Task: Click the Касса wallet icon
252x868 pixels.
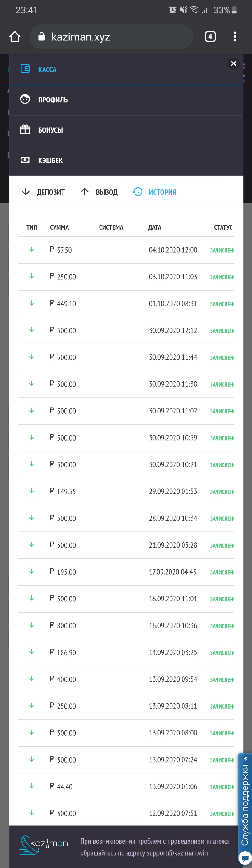Action: pyautogui.click(x=25, y=69)
